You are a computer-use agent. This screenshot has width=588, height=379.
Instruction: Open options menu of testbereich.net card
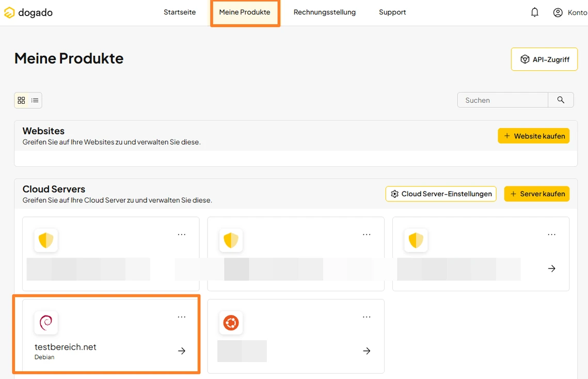pos(182,317)
